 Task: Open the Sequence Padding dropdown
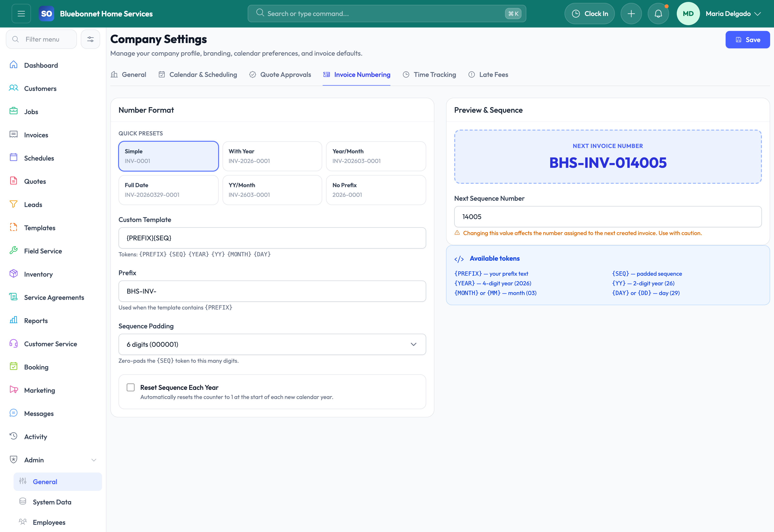(x=272, y=344)
